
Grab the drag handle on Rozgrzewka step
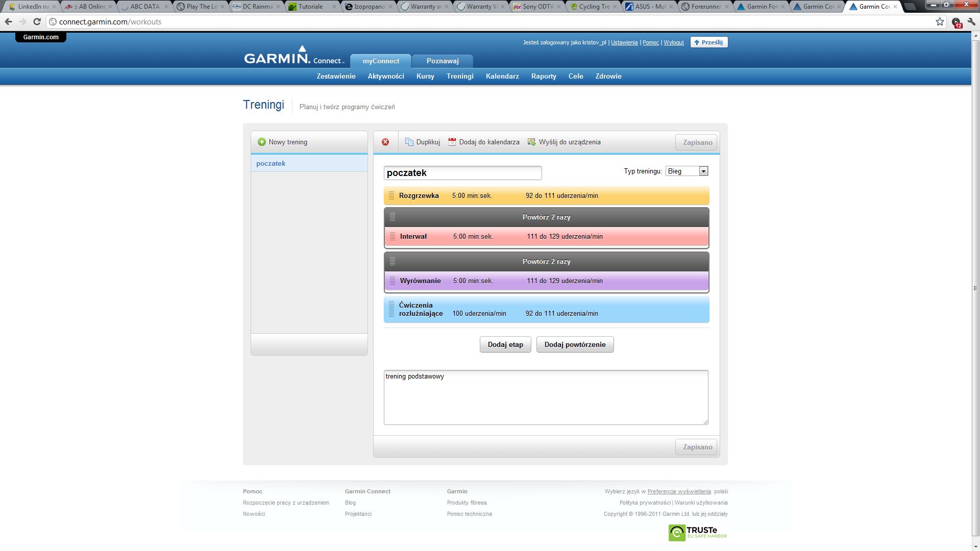391,196
